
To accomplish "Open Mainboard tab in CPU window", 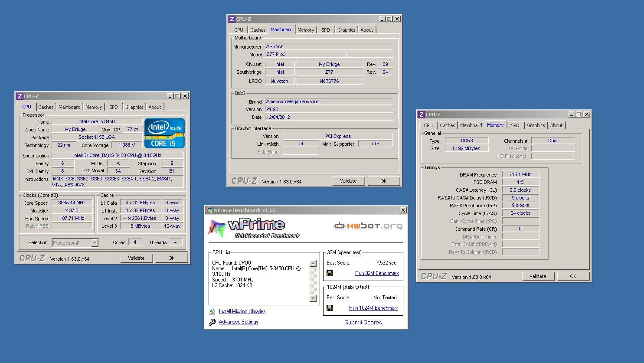I will tap(69, 107).
